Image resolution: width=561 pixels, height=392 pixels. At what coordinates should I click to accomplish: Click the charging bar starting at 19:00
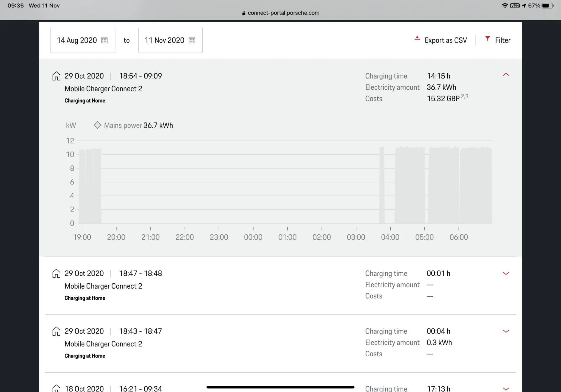pos(90,186)
